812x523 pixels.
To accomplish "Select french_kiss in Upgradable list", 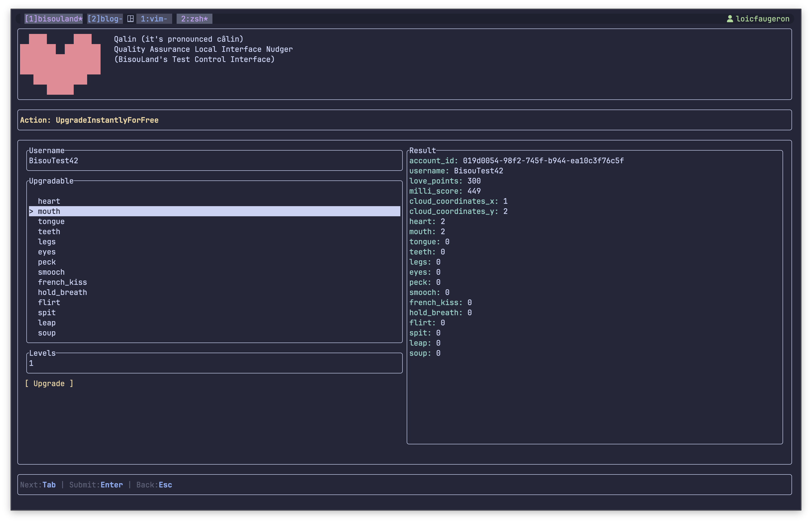I will pos(62,282).
